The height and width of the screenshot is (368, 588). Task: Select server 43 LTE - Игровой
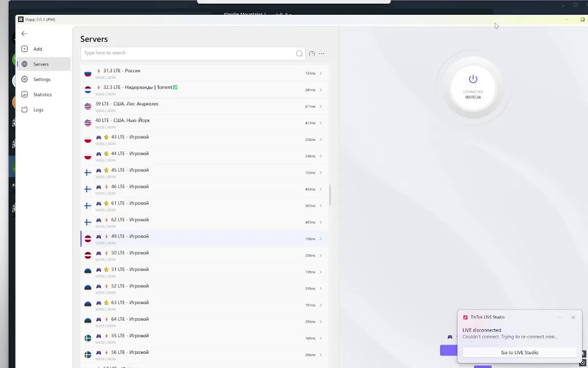coord(204,140)
